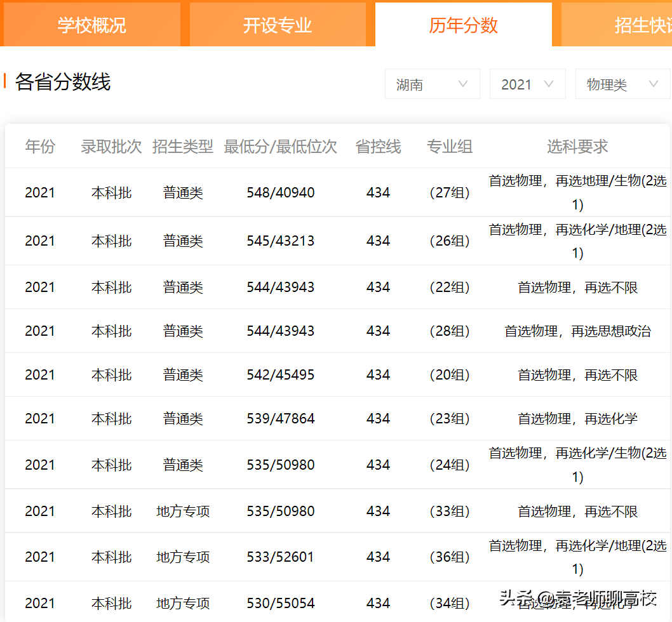Click the chevron arrow on the province selector
The image size is (672, 622).
coord(464,83)
